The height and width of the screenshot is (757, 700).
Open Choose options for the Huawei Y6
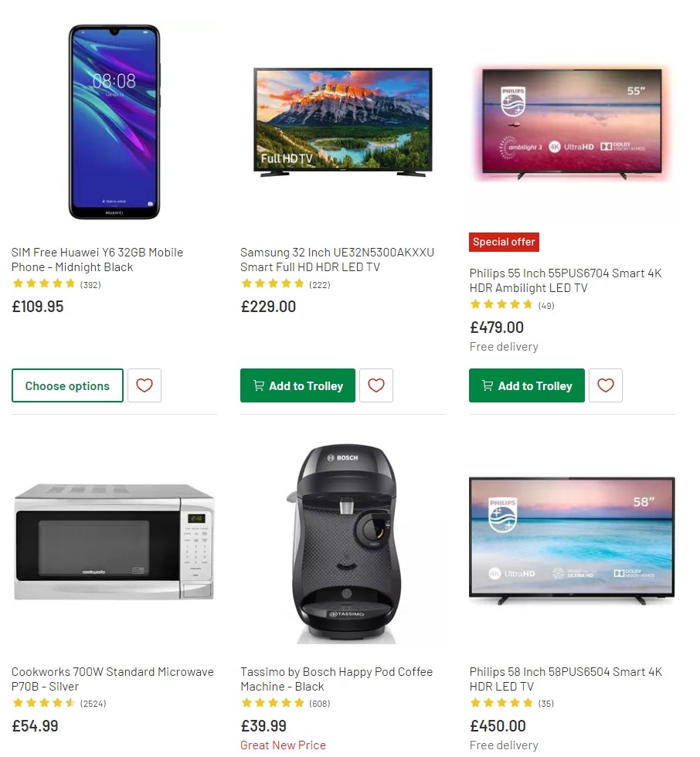[67, 385]
